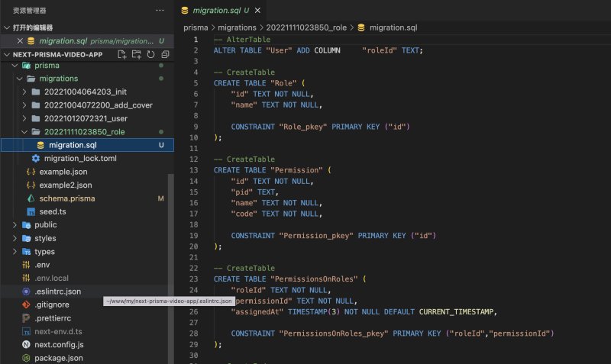Viewport: 611px width, 364px height.
Task: Click the TypeScript icon of seed.ts
Action: click(x=31, y=212)
